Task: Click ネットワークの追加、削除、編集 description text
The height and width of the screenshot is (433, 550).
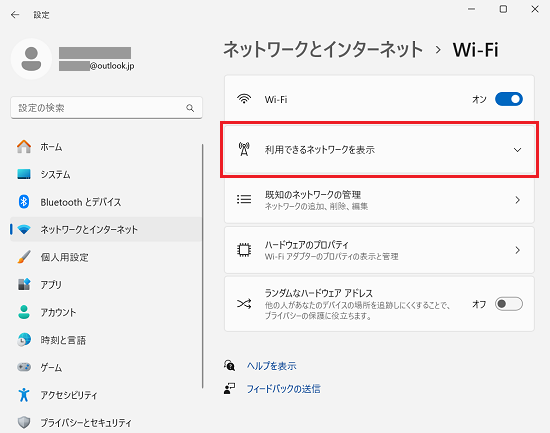Action: coord(316,206)
